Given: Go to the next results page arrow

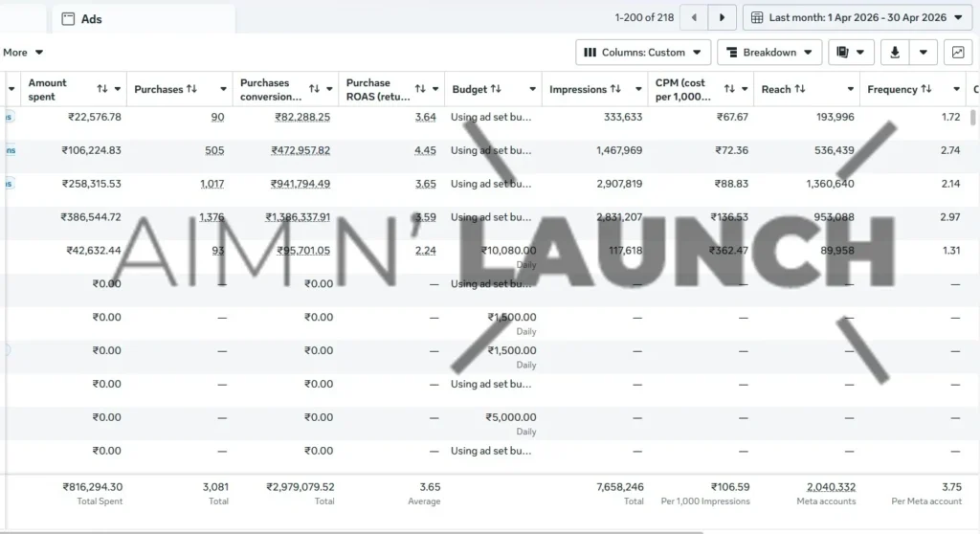Looking at the screenshot, I should pos(722,17).
